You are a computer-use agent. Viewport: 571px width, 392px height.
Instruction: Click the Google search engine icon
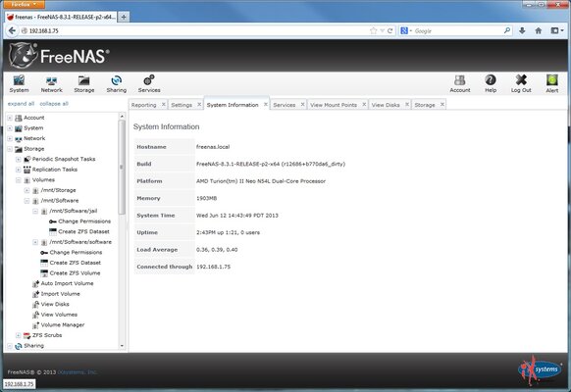point(404,31)
